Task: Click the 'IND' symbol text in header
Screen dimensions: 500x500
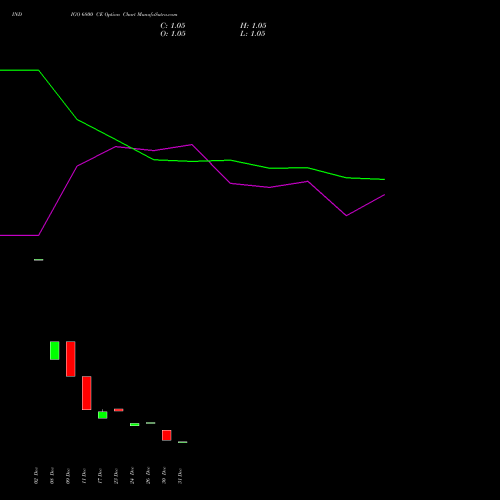Action: tap(17, 14)
